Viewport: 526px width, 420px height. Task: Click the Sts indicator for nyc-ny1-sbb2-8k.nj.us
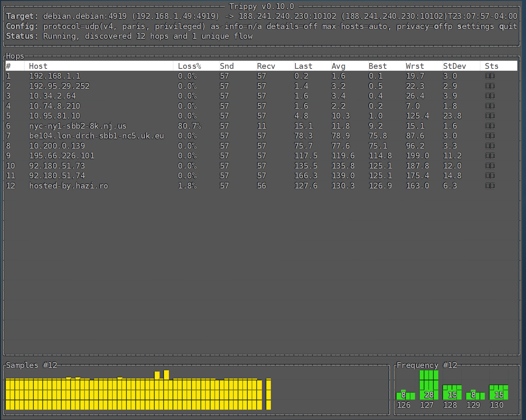point(490,126)
